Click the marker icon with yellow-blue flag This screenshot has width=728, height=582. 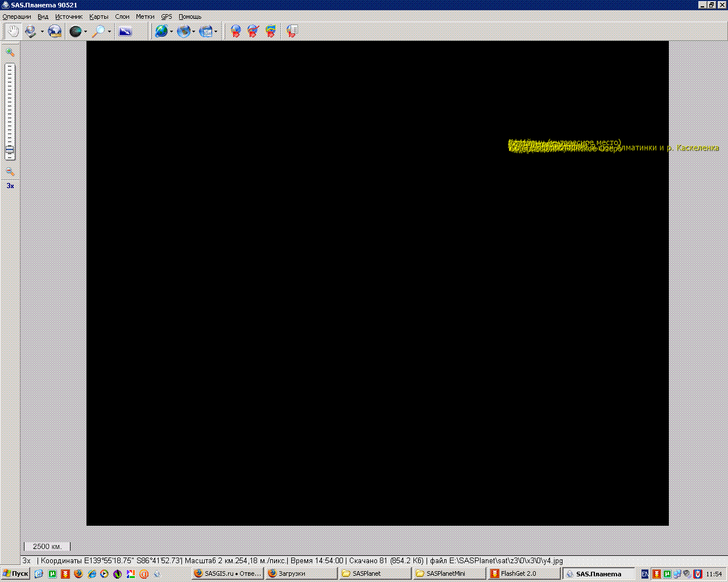pyautogui.click(x=271, y=31)
